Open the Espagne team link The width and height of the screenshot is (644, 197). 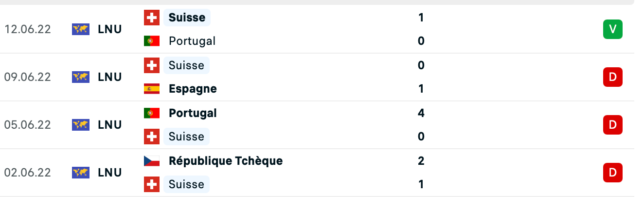pos(193,89)
